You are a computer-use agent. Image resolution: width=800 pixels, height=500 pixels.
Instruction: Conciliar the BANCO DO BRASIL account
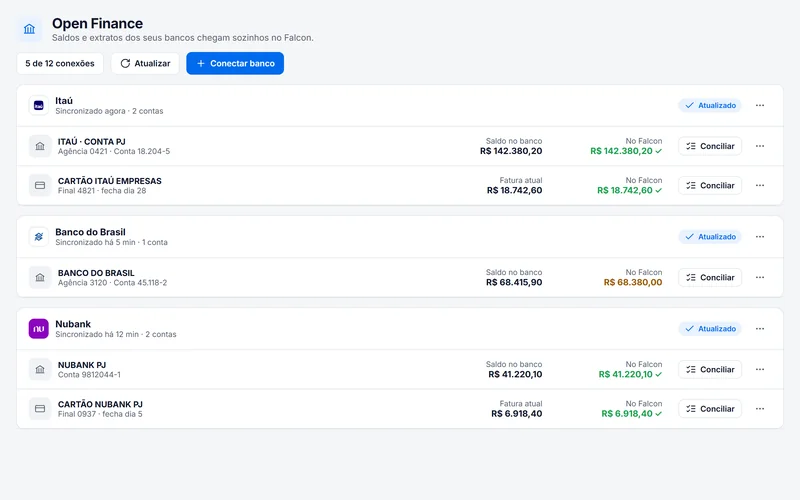(x=710, y=278)
